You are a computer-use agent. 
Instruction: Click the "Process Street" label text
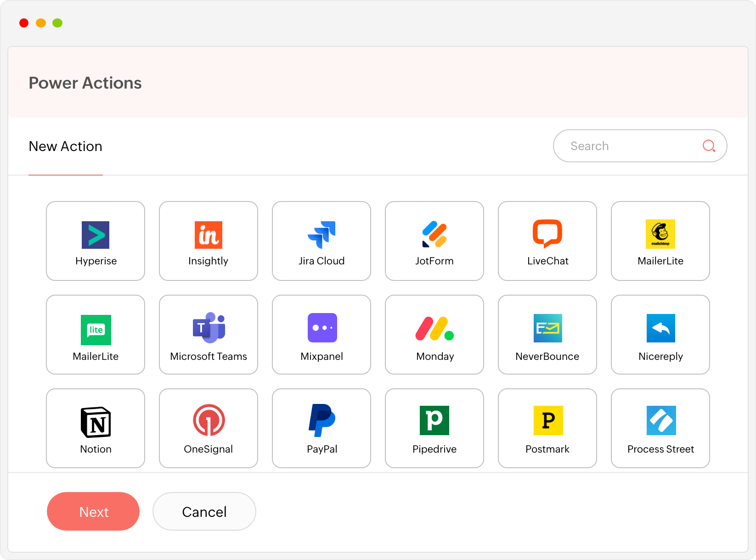[661, 449]
